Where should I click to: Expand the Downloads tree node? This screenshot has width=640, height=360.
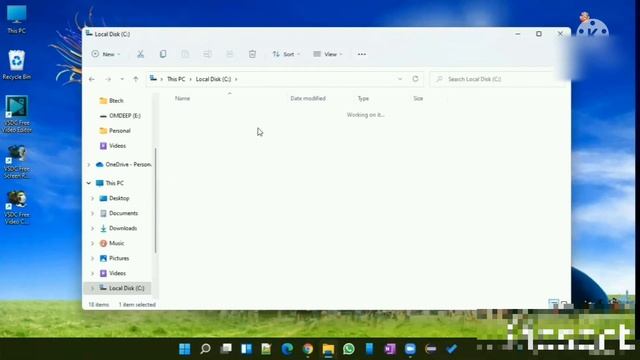(93, 229)
